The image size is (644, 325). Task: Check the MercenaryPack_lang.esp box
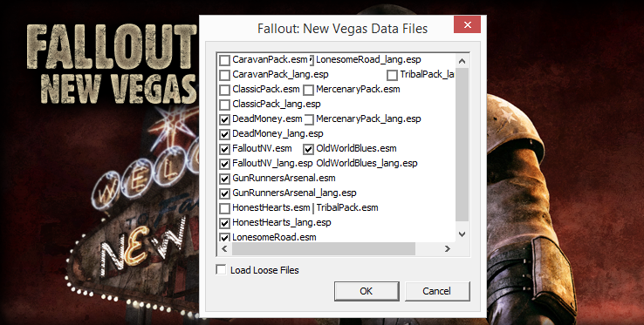coord(308,119)
